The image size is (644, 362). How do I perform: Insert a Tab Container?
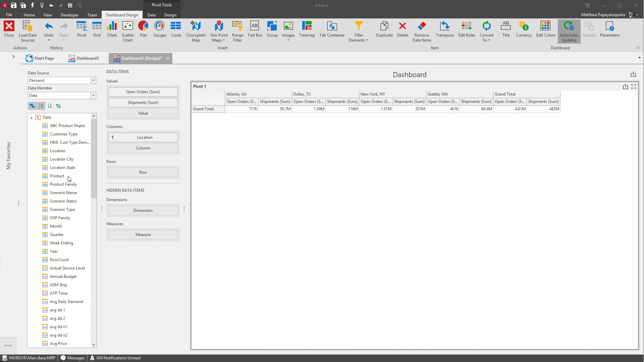tap(332, 29)
